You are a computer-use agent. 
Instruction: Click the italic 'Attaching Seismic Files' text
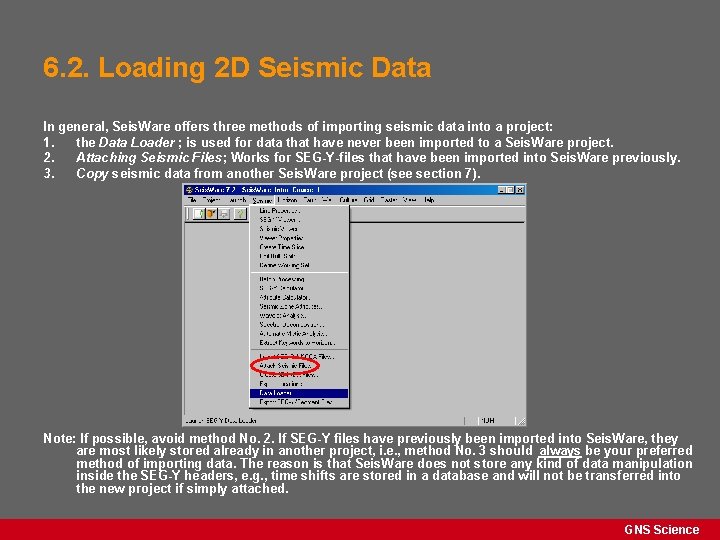tap(149, 158)
